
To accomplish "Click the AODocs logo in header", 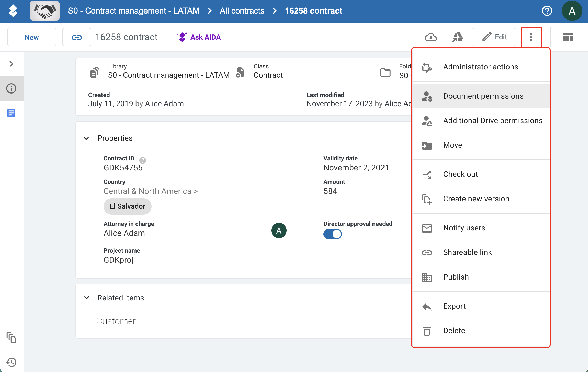I will pos(13,11).
